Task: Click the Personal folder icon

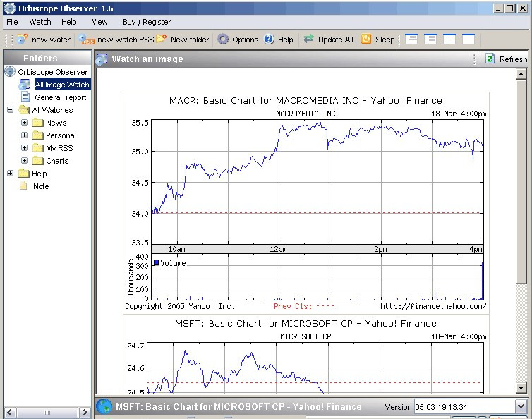Action: [38, 135]
